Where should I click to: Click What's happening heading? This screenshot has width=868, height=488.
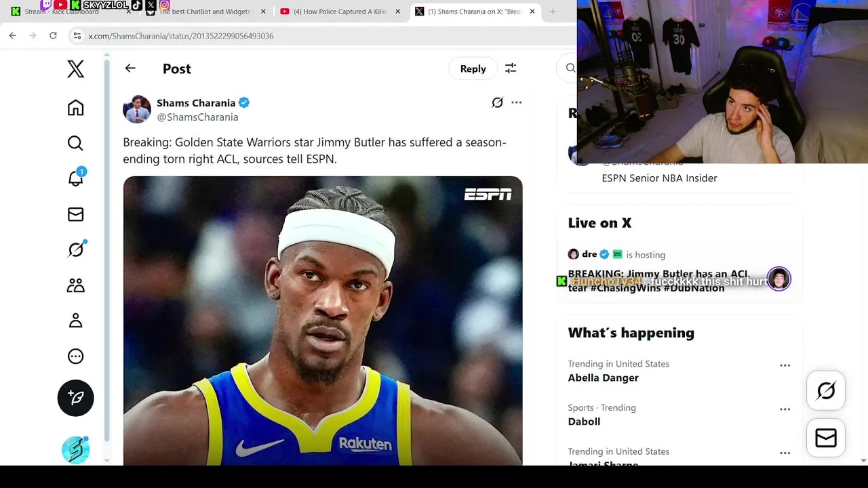pyautogui.click(x=631, y=333)
